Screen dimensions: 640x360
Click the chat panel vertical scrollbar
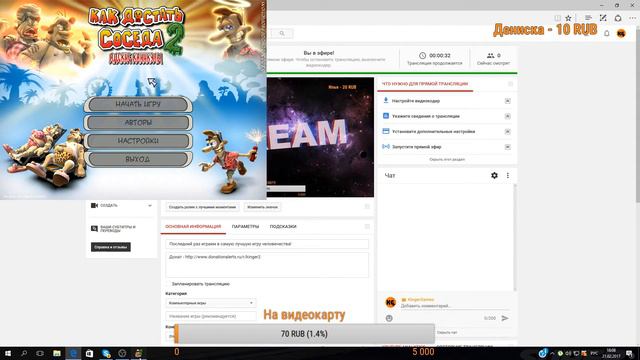515,238
